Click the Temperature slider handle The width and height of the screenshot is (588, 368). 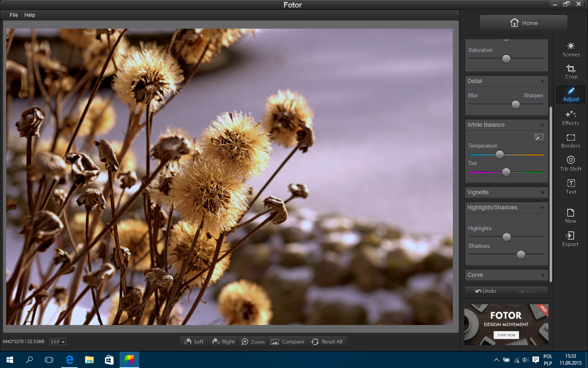coord(500,155)
